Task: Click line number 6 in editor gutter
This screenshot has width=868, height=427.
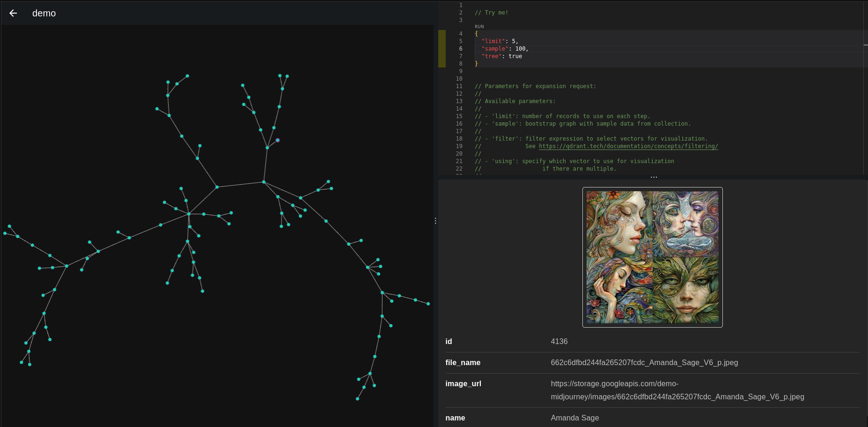Action: 461,49
